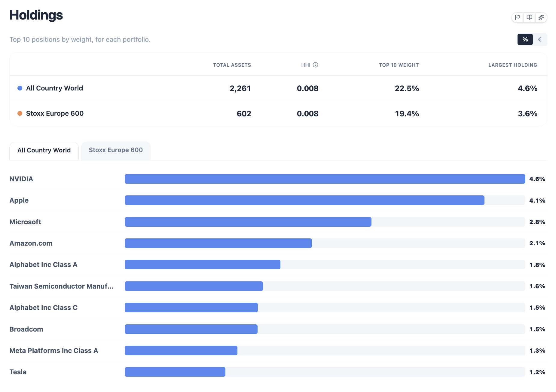Click Alphabet Class C's 1.5% weight value
Image resolution: width=556 pixels, height=392 pixels.
[x=537, y=308]
